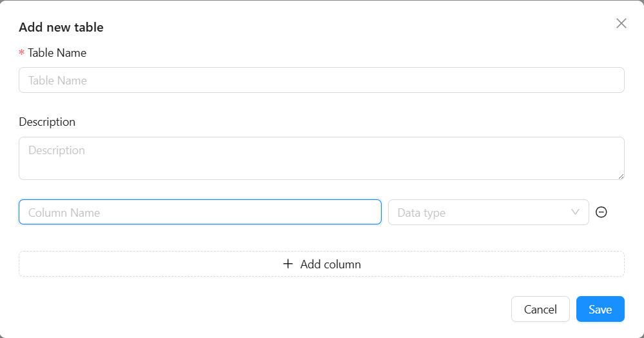The image size is (644, 338).
Task: Click the Data type placeholder text
Action: click(422, 213)
